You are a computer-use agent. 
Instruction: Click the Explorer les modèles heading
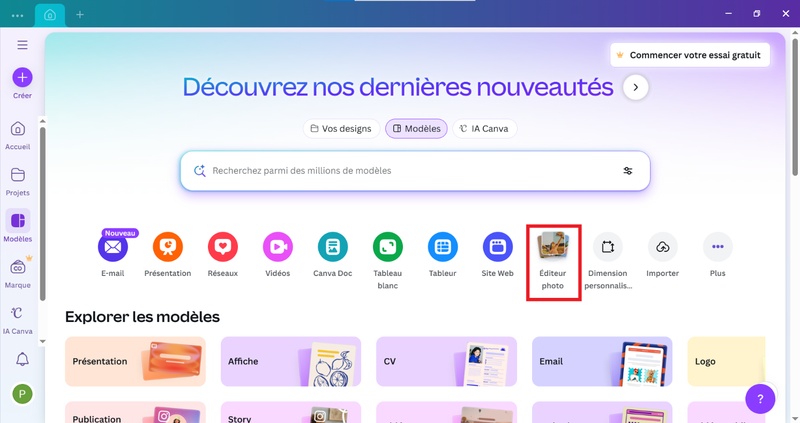142,317
